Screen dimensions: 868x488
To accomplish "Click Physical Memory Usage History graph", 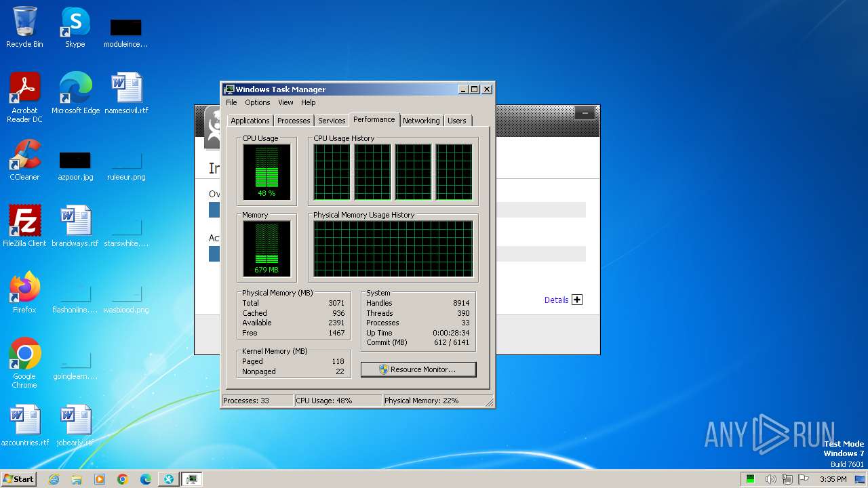I will pyautogui.click(x=393, y=249).
